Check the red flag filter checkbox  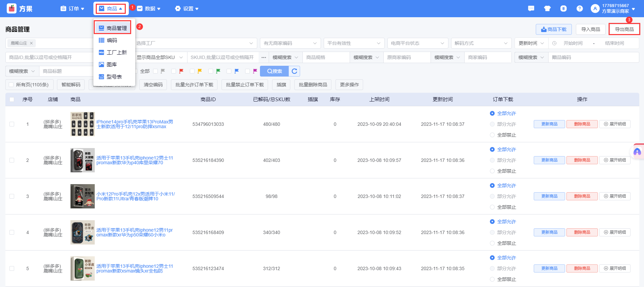(174, 71)
